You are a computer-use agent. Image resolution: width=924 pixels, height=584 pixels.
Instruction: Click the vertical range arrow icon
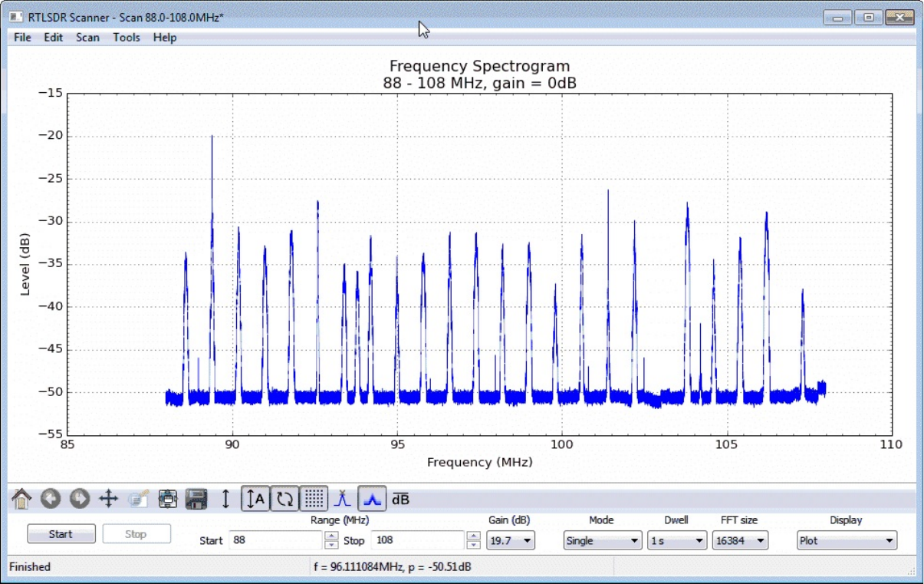pos(225,500)
